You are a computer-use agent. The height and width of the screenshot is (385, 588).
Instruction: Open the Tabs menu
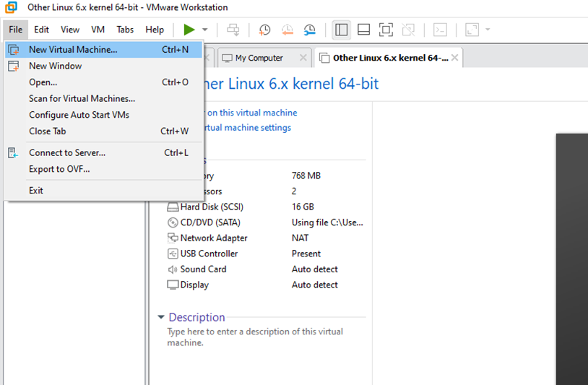click(125, 30)
